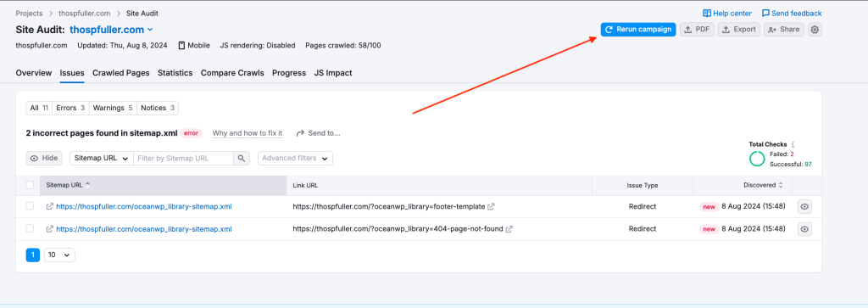The image size is (868, 308).
Task: Focus the Filter by Sitemap URL field
Action: coord(183,159)
